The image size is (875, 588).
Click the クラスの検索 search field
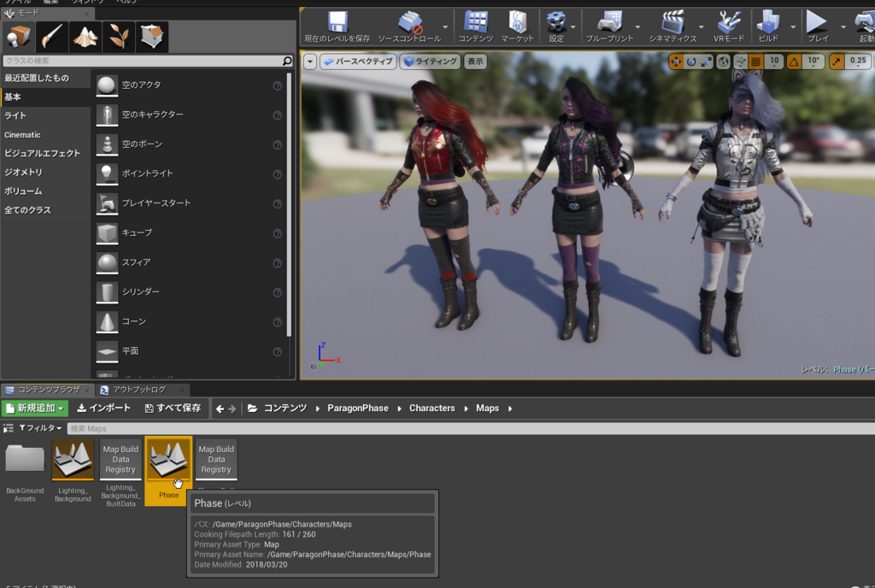pyautogui.click(x=143, y=60)
